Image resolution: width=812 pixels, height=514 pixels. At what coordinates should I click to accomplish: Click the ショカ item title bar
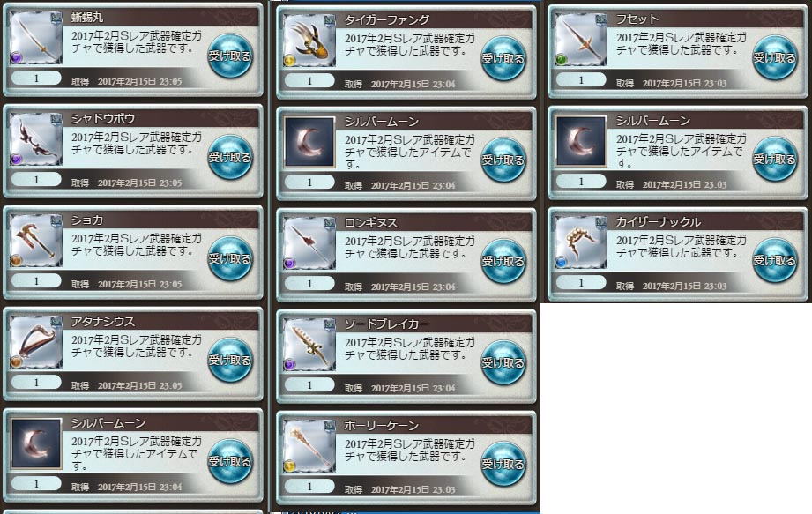[x=161, y=220]
